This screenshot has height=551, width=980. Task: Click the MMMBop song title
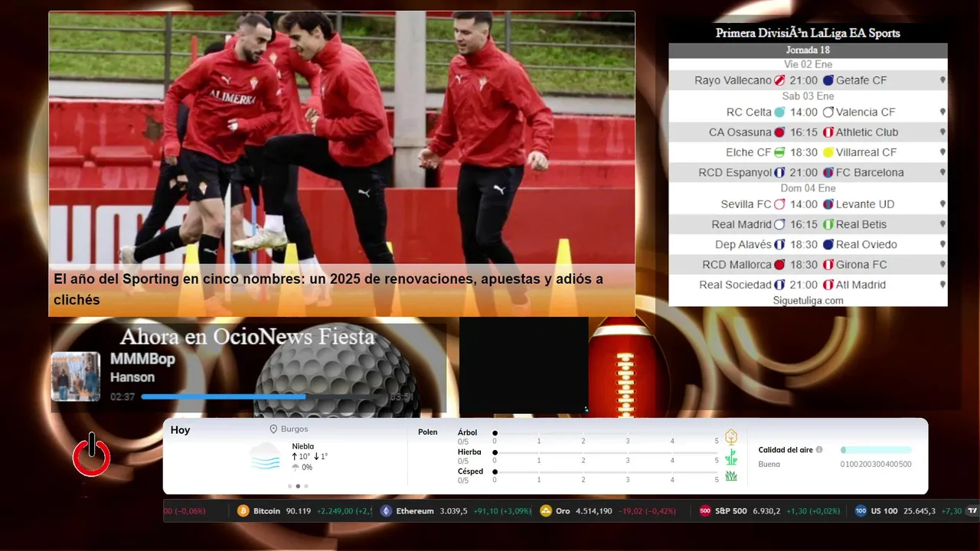142,359
